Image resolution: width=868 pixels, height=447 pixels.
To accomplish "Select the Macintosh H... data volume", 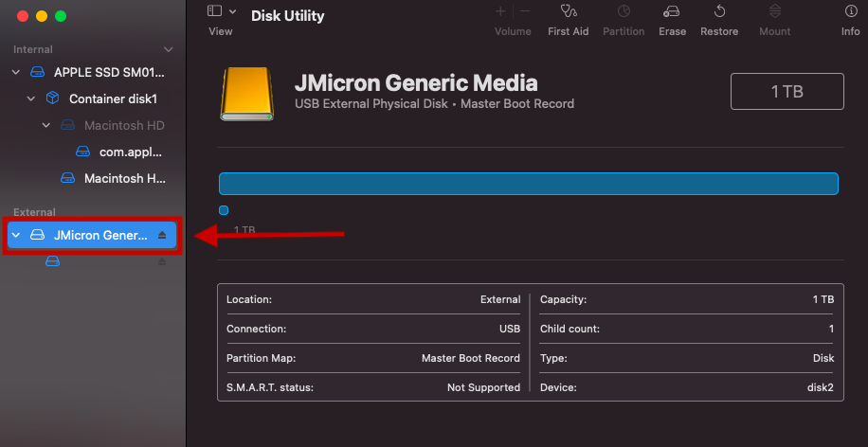I will [125, 178].
